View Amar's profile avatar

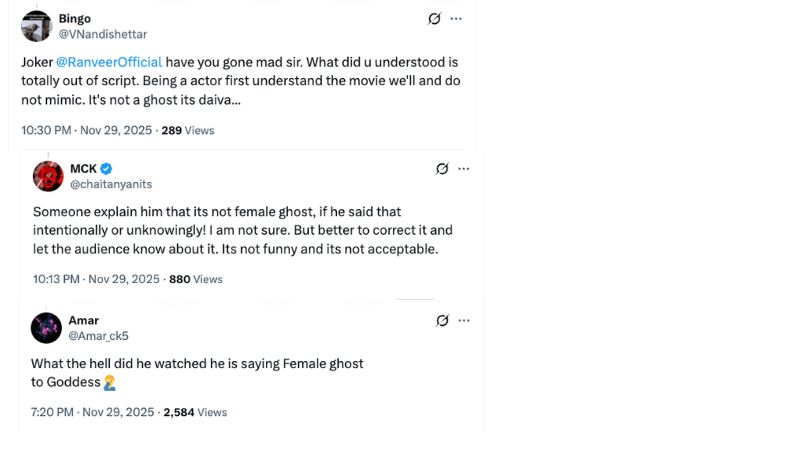(x=46, y=328)
